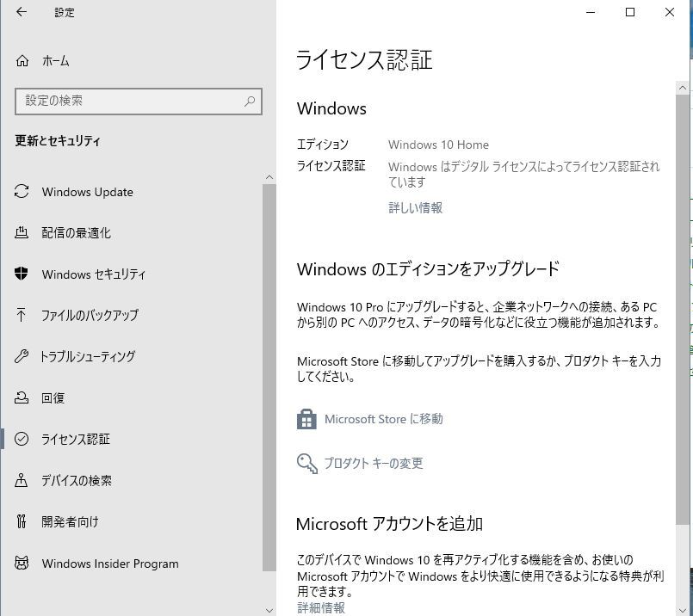Open プロダクト キーの変更 link

coord(374,463)
